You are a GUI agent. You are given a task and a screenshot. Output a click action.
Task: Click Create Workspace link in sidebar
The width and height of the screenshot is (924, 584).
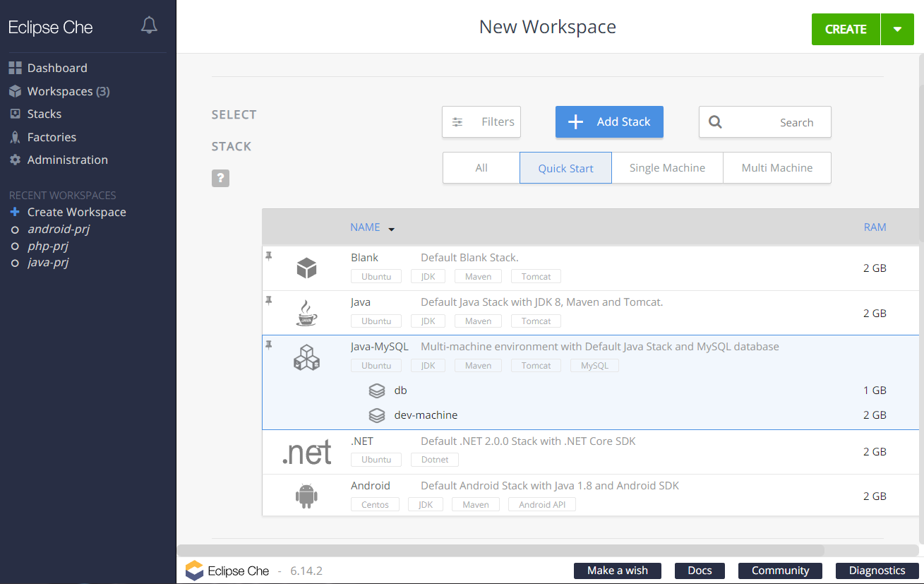click(x=77, y=212)
